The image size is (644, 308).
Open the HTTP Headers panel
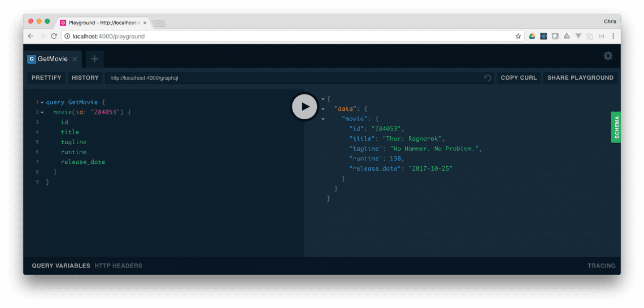tap(118, 266)
